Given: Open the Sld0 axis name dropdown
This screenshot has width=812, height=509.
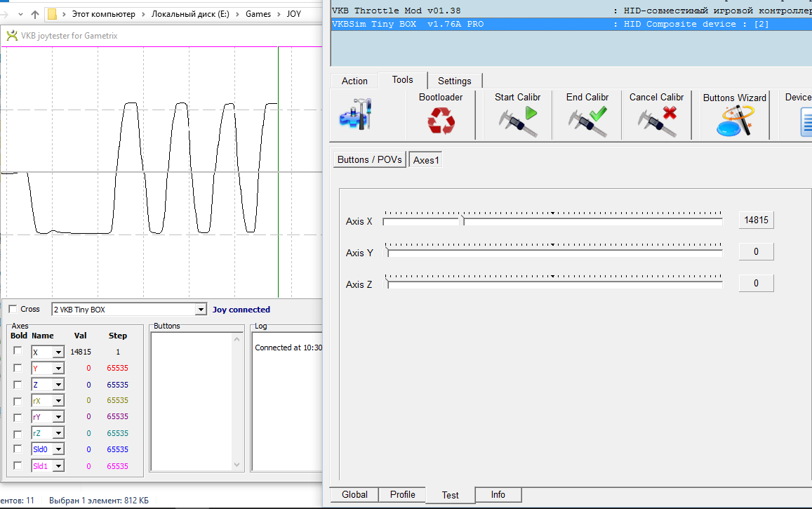Looking at the screenshot, I should point(58,449).
